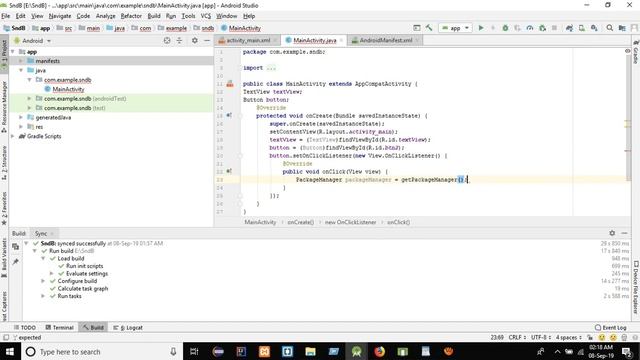This screenshot has width=640, height=360.
Task: Open the VCS menu
Action: tap(206, 16)
